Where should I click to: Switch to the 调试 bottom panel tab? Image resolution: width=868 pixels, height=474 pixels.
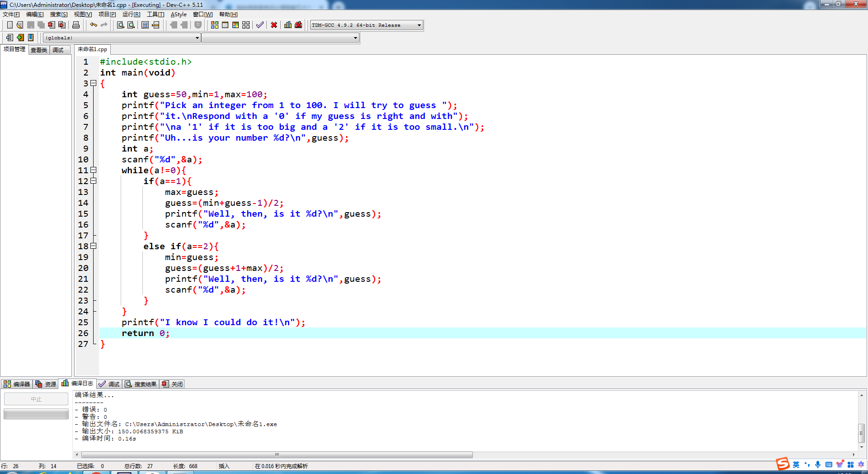109,384
